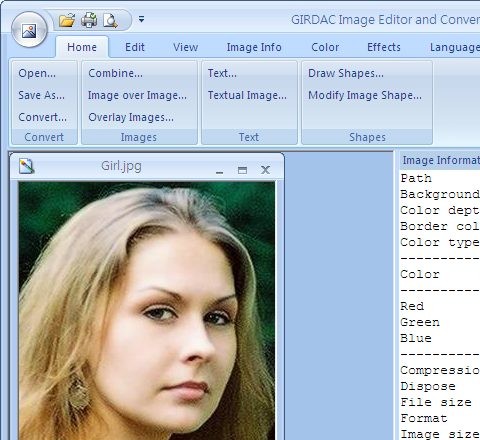Click the Open... command

point(37,73)
